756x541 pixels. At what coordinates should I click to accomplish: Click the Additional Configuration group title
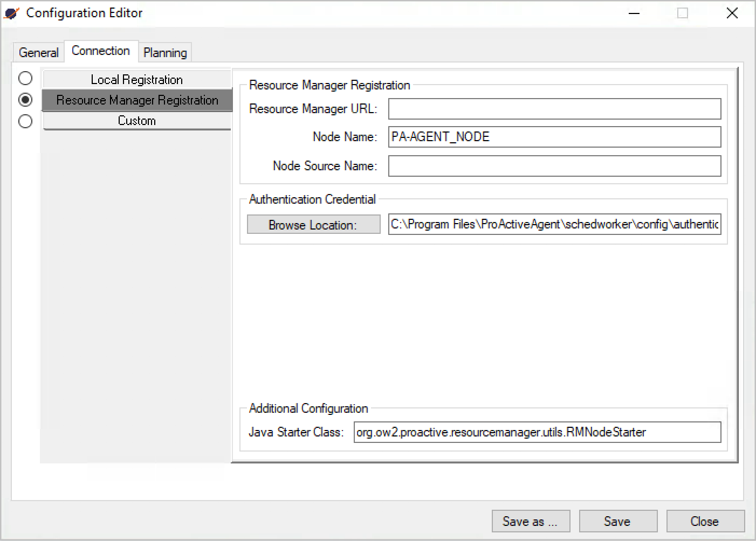click(x=308, y=408)
